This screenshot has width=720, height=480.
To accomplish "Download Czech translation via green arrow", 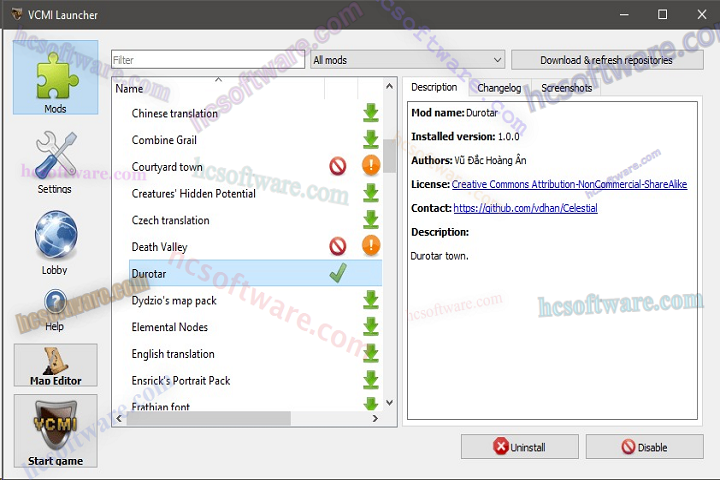I will tap(371, 220).
